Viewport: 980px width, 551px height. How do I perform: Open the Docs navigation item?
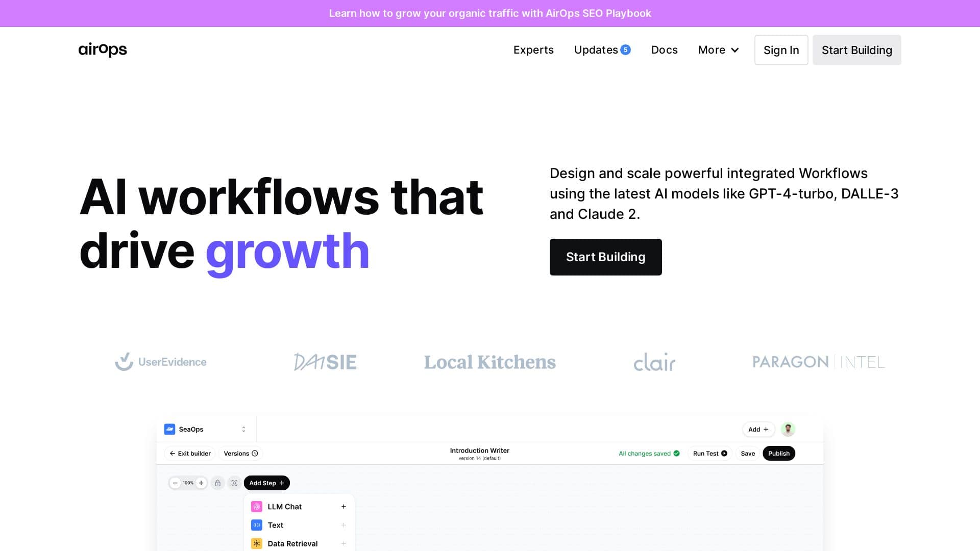[664, 49]
